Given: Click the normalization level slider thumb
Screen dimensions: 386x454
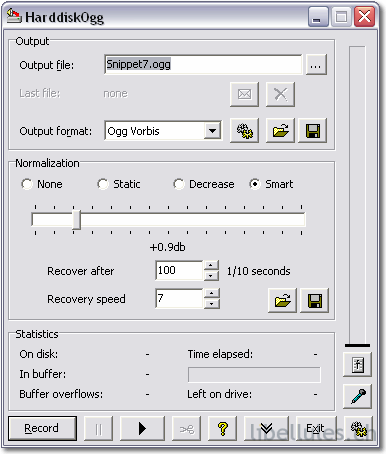Looking at the screenshot, I should (76, 220).
